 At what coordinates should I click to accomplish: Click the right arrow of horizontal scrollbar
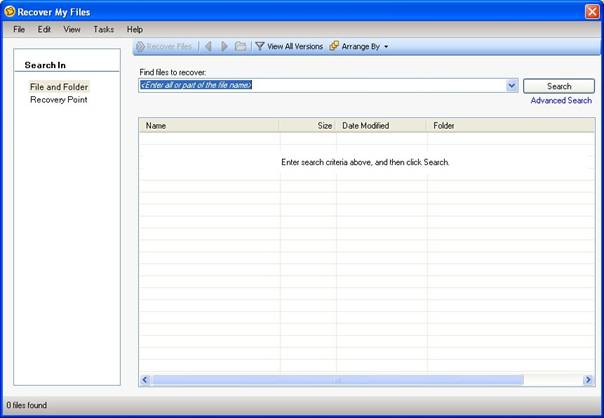point(588,380)
